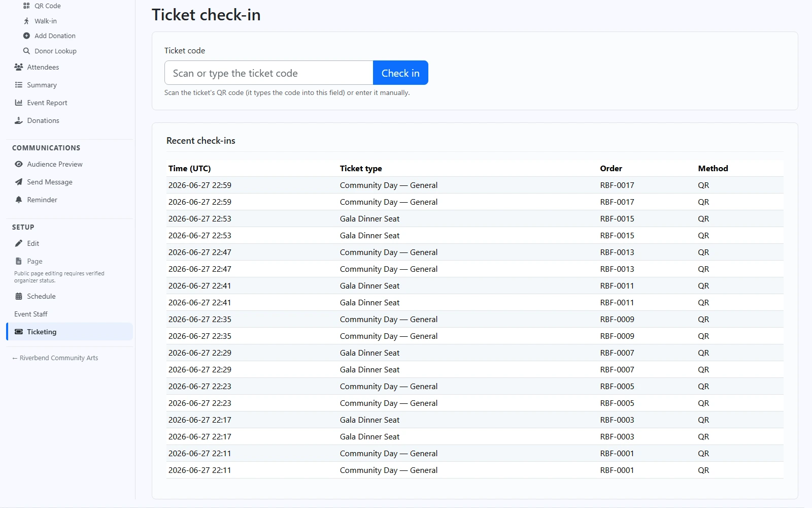Click the Add Donation plus icon
Viewport: 812px width, 508px height.
coord(26,36)
